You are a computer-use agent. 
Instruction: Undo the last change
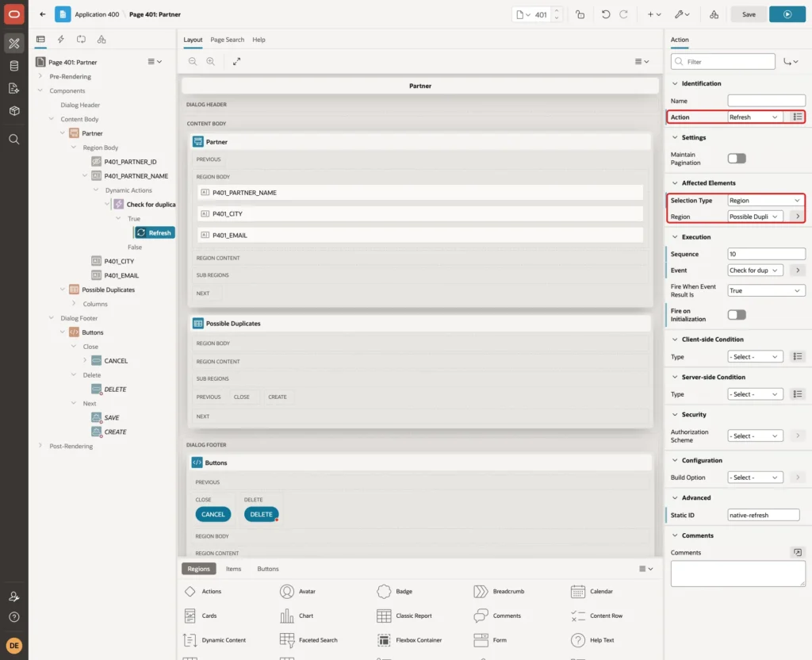605,14
